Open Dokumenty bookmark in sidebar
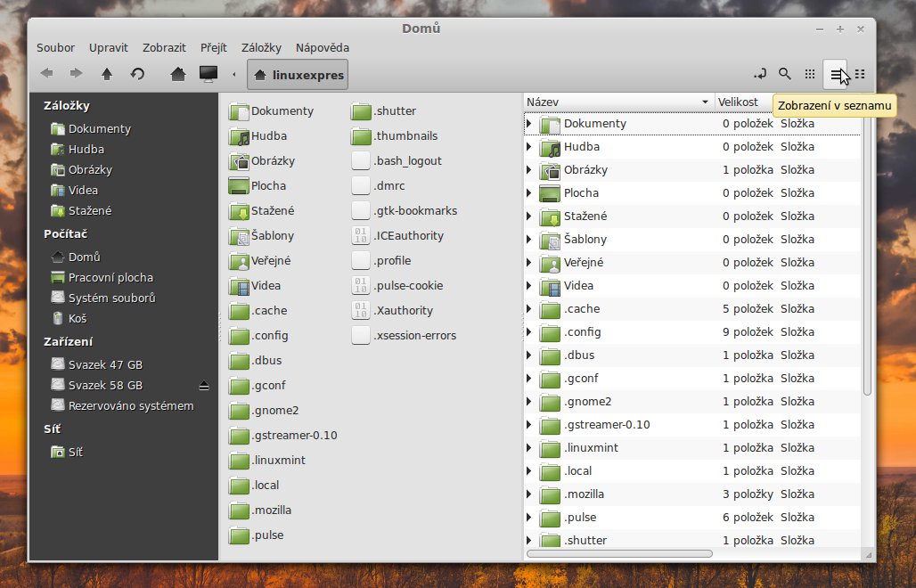The height and width of the screenshot is (588, 916). [91, 129]
